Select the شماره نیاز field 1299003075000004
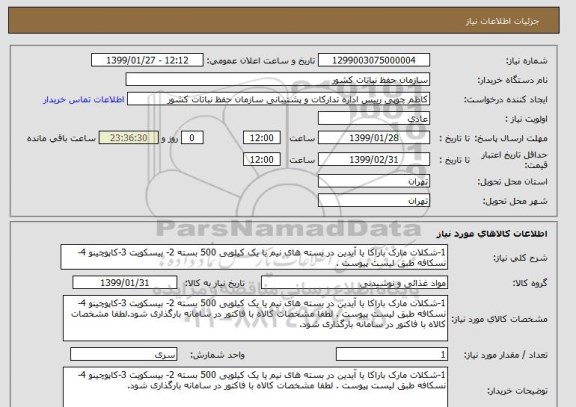The image size is (576, 407). point(374,60)
